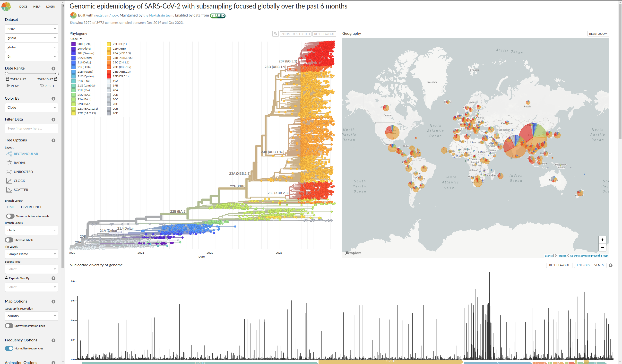The height and width of the screenshot is (364, 622).
Task: Select the Radial layout
Action: (x=16, y=163)
